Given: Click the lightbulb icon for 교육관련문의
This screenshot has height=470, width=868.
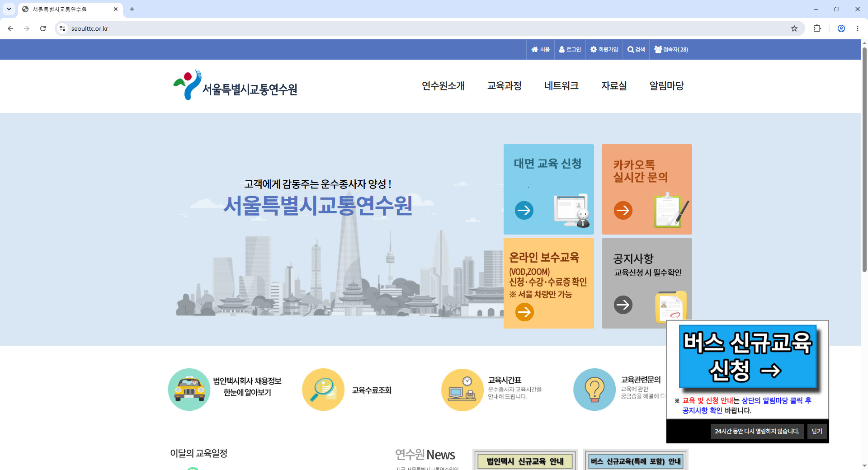Looking at the screenshot, I should pos(594,390).
